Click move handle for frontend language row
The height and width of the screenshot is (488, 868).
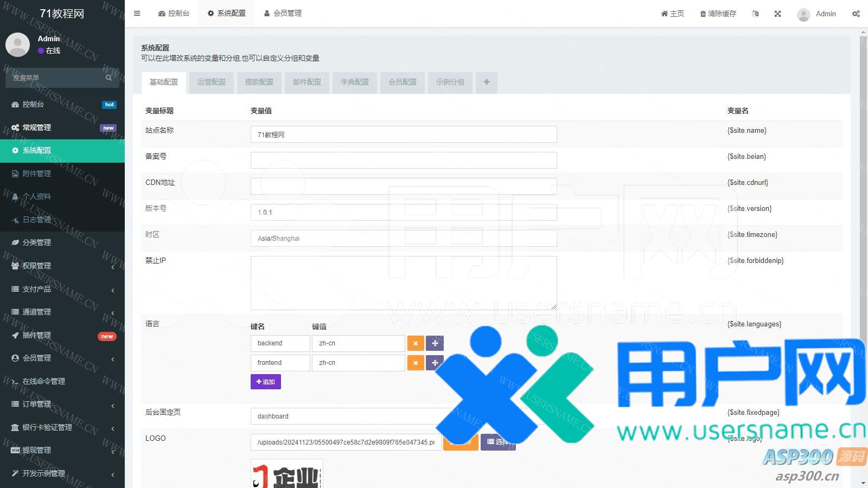pyautogui.click(x=435, y=363)
